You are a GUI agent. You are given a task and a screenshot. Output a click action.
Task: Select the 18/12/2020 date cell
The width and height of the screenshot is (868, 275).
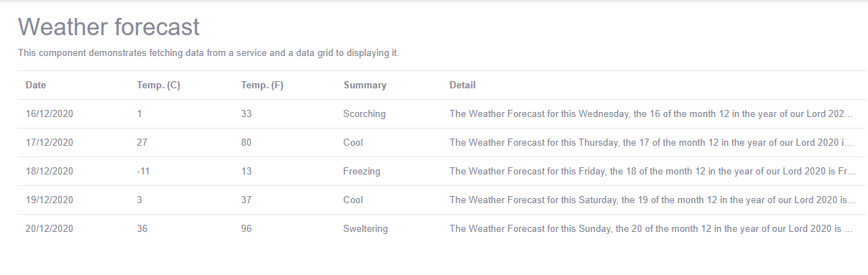(x=50, y=171)
